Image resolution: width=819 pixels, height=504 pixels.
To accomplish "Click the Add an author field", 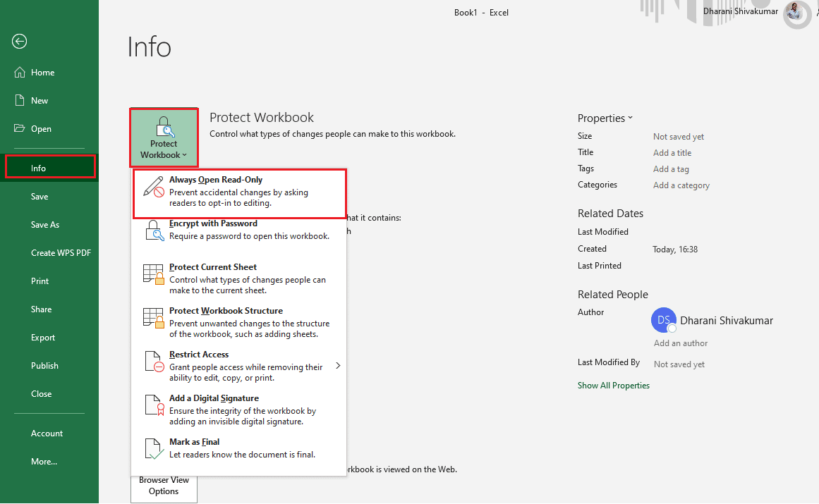I will coord(681,343).
